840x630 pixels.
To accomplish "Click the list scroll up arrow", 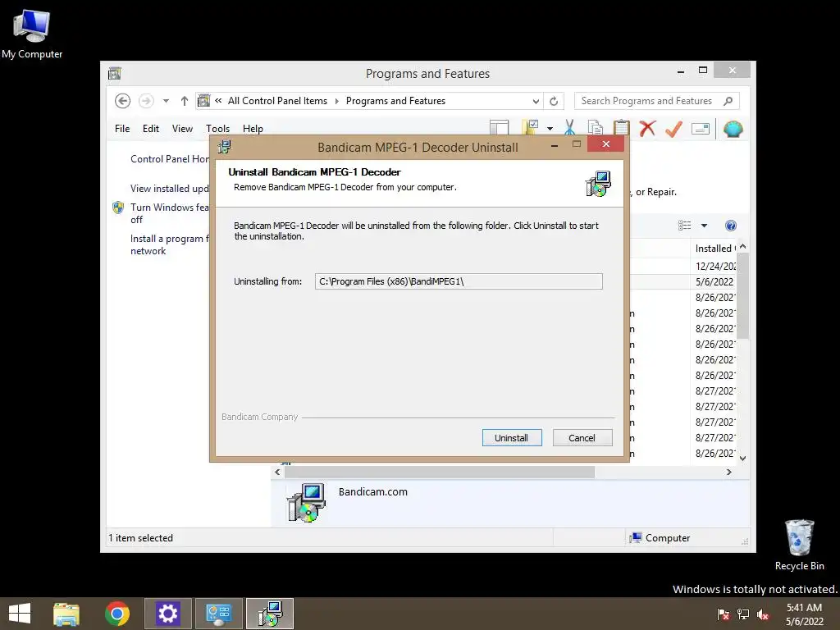I will tap(742, 247).
